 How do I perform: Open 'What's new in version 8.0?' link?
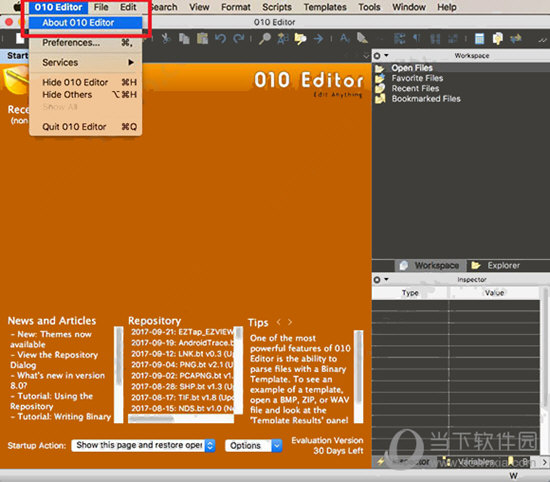click(58, 381)
